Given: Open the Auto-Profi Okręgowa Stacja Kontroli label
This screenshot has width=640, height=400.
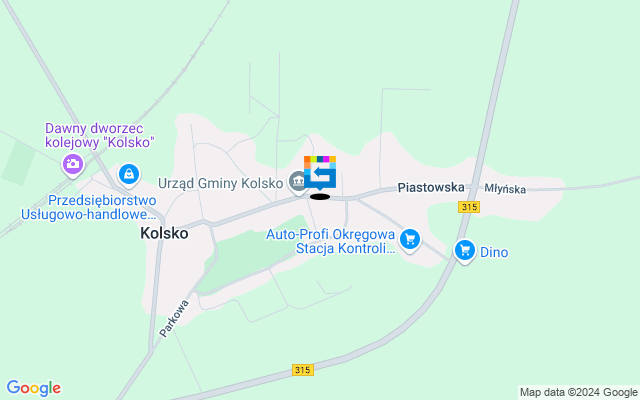Looking at the screenshot, I should click(331, 241).
